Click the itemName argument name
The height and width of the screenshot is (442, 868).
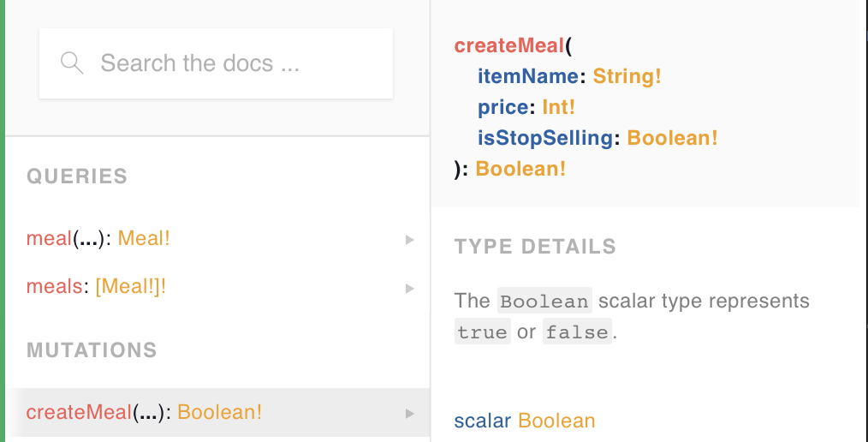click(x=527, y=76)
